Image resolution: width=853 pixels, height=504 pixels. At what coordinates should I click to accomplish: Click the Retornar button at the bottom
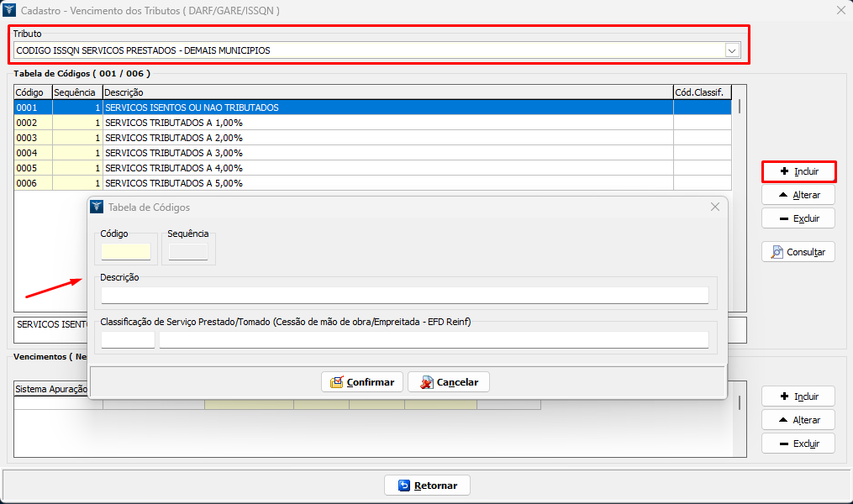[427, 486]
